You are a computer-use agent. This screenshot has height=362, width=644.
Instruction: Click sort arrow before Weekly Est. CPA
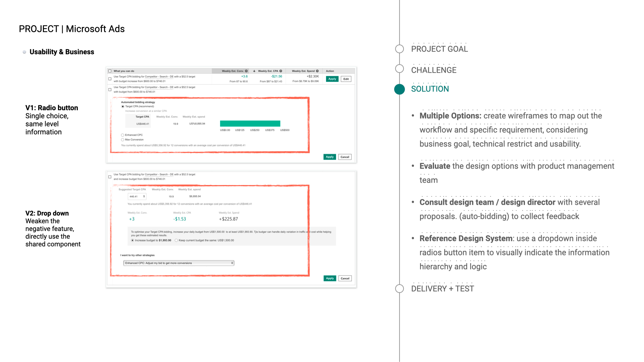click(254, 71)
